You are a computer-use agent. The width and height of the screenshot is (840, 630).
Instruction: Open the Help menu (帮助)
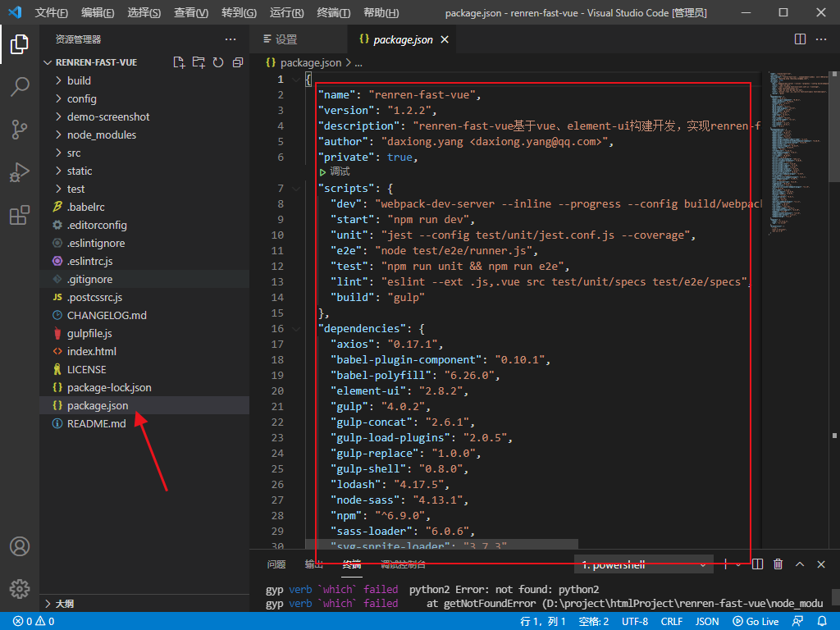381,12
